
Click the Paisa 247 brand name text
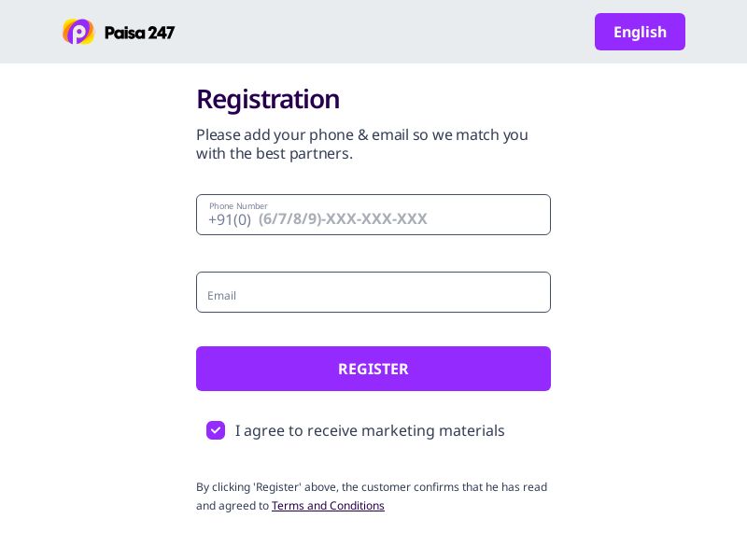(x=139, y=32)
